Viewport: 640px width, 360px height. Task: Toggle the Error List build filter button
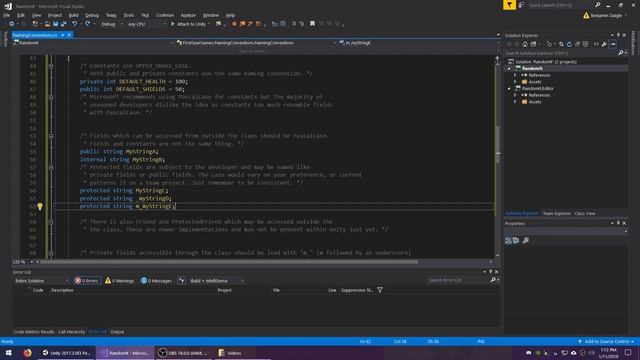pos(181,281)
